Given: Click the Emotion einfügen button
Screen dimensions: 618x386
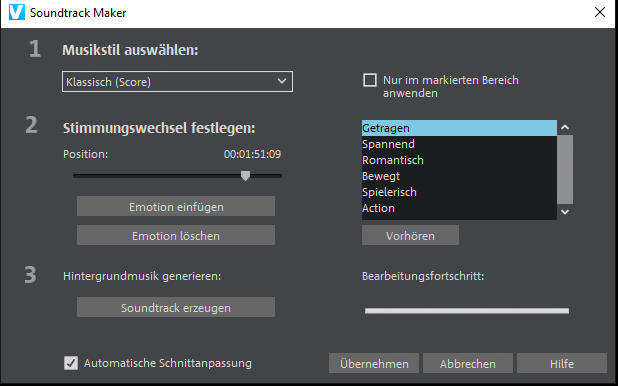Looking at the screenshot, I should 176,206.
